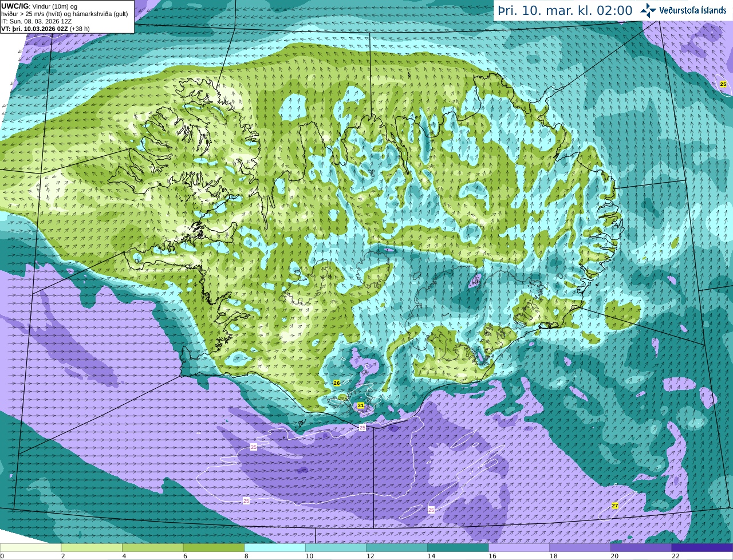The height and width of the screenshot is (560, 733).
Task: Click the yellow gust label 31
Action: [361, 405]
